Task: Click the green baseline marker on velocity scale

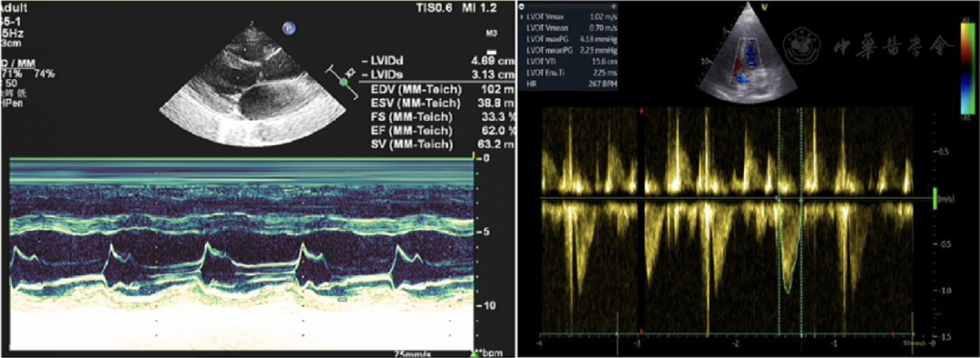Action: pyautogui.click(x=936, y=198)
